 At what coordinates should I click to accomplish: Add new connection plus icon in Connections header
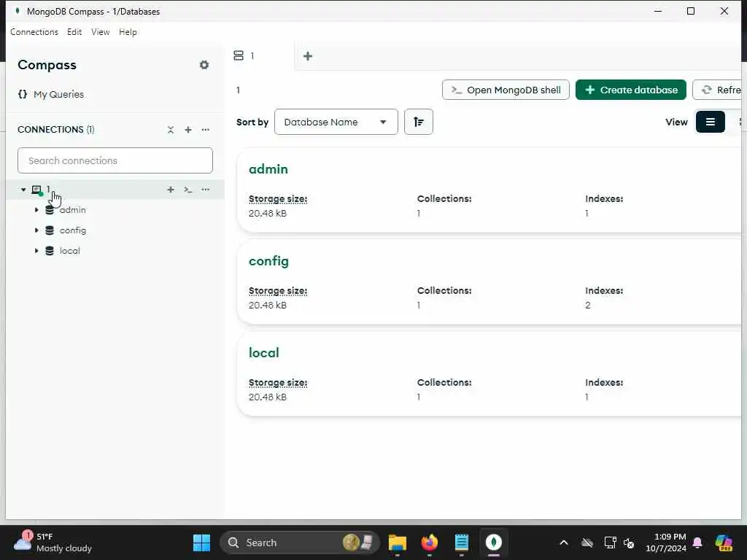pos(188,130)
